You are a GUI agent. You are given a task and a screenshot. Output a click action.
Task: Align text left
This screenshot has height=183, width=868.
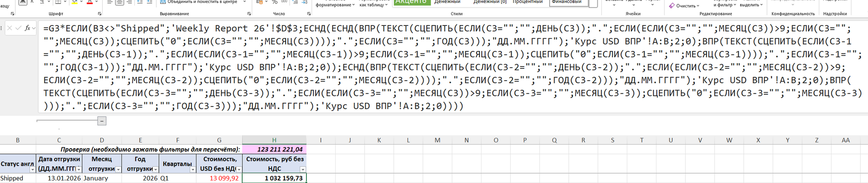point(110,2)
